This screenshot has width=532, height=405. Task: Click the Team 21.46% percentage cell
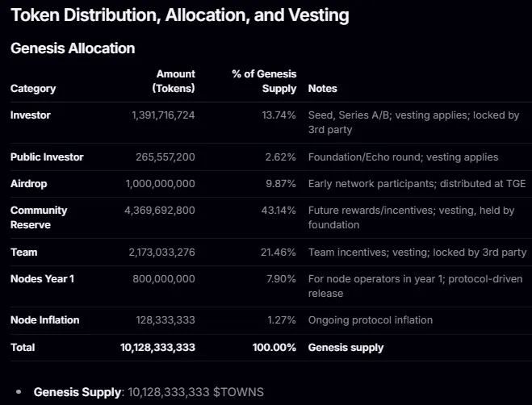(279, 253)
